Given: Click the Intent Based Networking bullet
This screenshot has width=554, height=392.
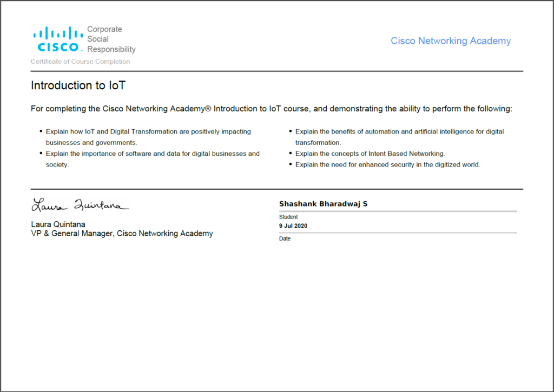Looking at the screenshot, I should click(370, 154).
